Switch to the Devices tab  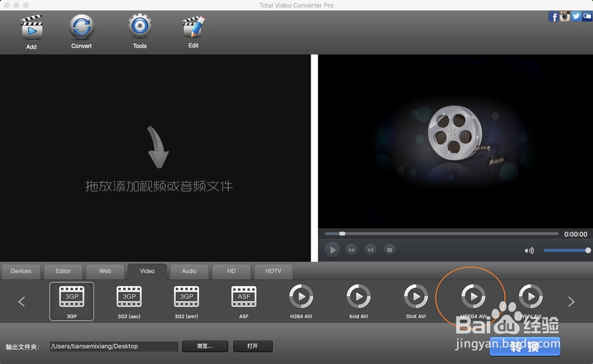[x=21, y=271]
